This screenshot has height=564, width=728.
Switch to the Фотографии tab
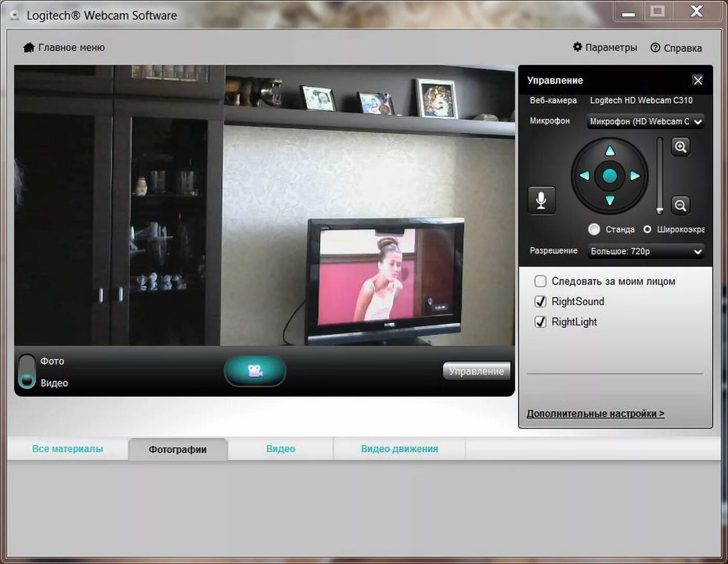(178, 450)
